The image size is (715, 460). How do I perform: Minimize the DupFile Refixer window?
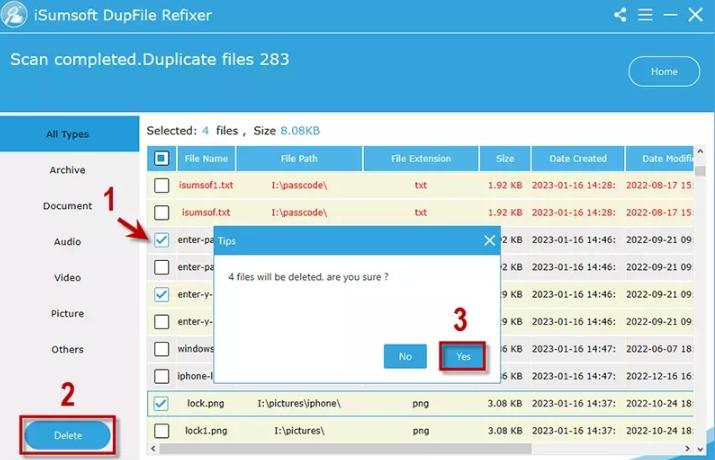coord(670,15)
